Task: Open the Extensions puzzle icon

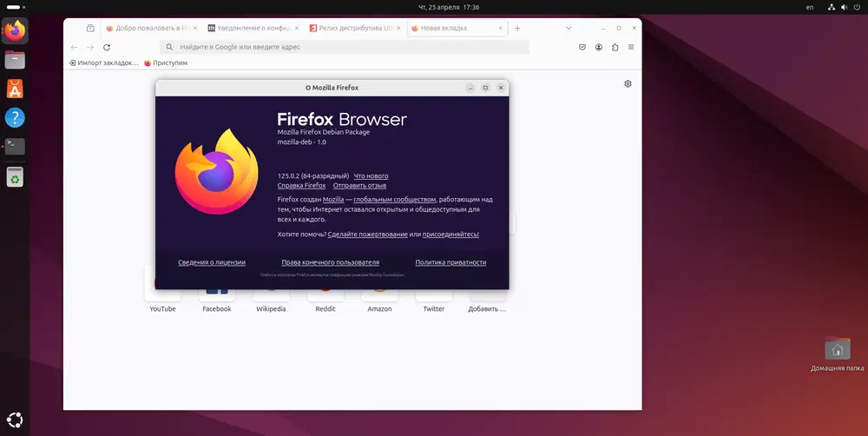Action: point(615,48)
